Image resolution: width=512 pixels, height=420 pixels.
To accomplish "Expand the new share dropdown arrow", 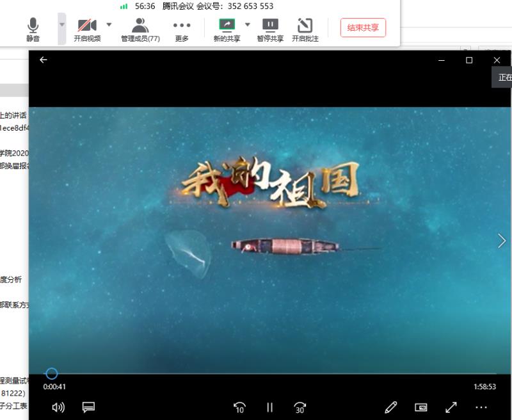I will (x=248, y=25).
